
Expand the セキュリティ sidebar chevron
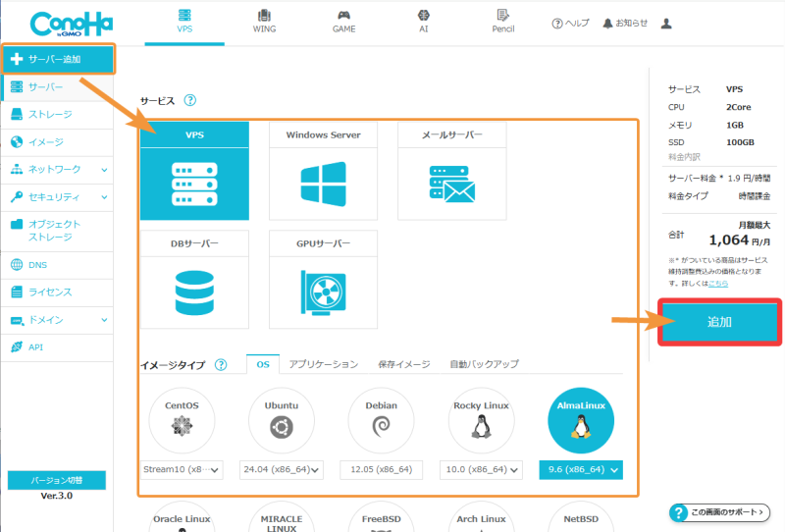[x=104, y=197]
